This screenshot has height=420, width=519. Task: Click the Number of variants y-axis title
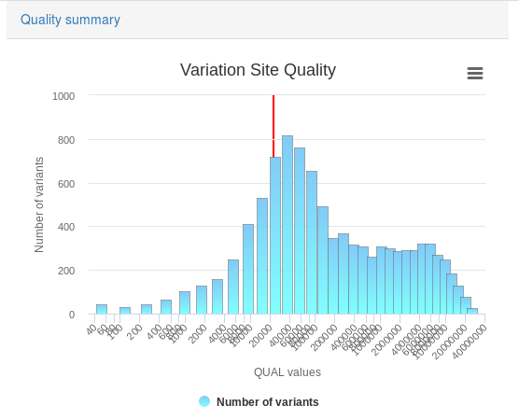tap(39, 205)
